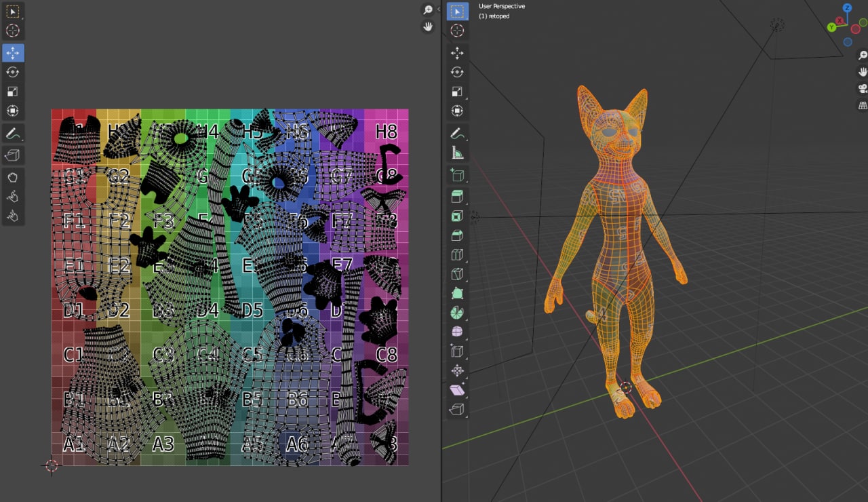This screenshot has height=502, width=868.
Task: Switch between perspective and orthographic view
Action: tap(863, 105)
